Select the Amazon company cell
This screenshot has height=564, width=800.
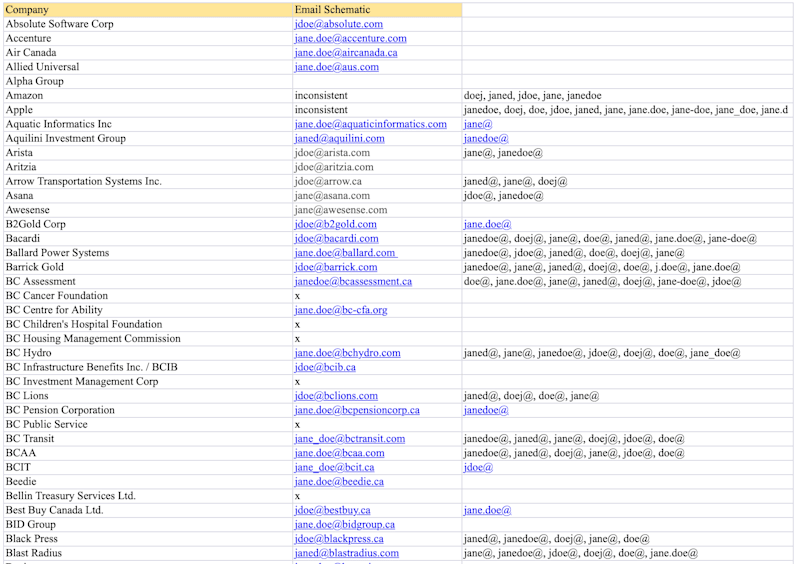click(148, 95)
